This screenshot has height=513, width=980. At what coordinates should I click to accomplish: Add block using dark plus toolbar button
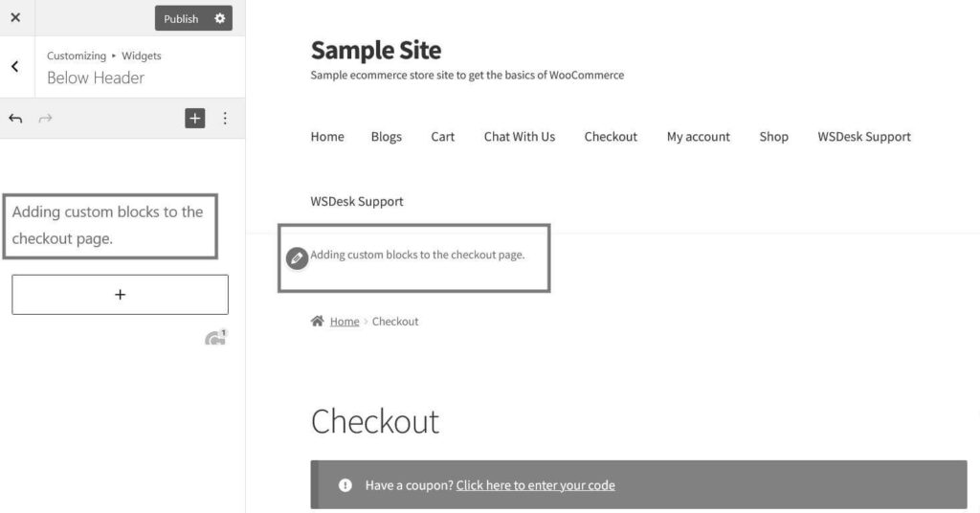pyautogui.click(x=195, y=118)
